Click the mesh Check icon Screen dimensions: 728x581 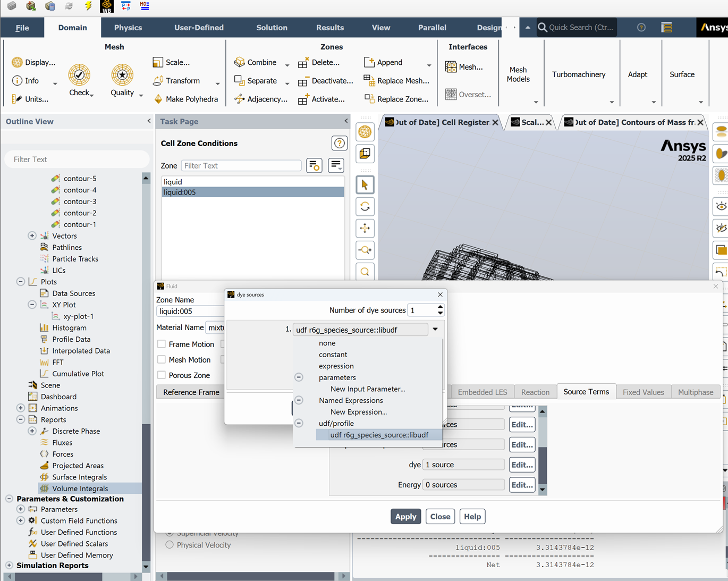coord(79,75)
